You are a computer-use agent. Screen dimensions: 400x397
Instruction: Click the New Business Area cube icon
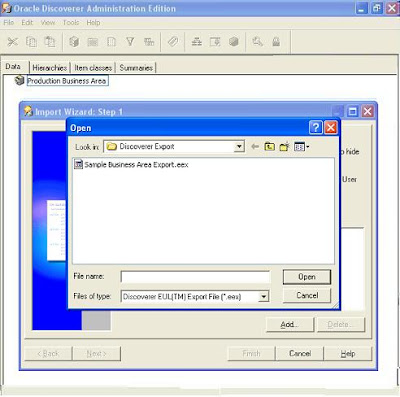[x=74, y=42]
